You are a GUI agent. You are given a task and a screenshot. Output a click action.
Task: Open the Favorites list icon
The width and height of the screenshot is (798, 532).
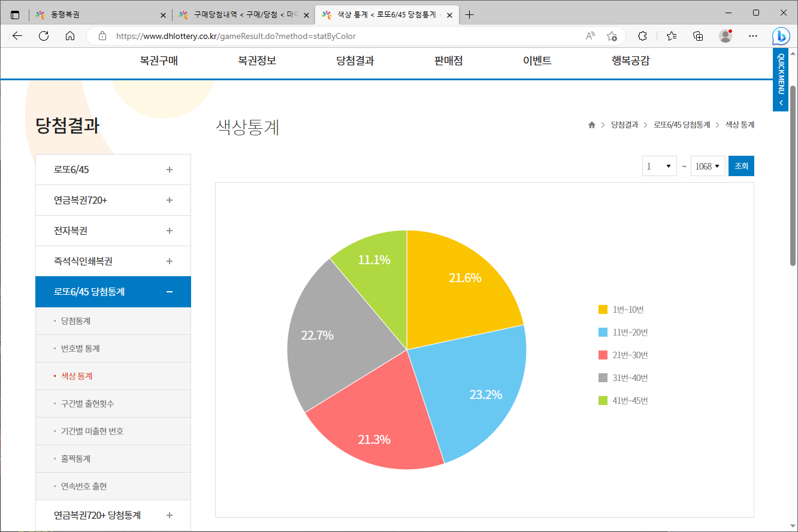pyautogui.click(x=672, y=36)
